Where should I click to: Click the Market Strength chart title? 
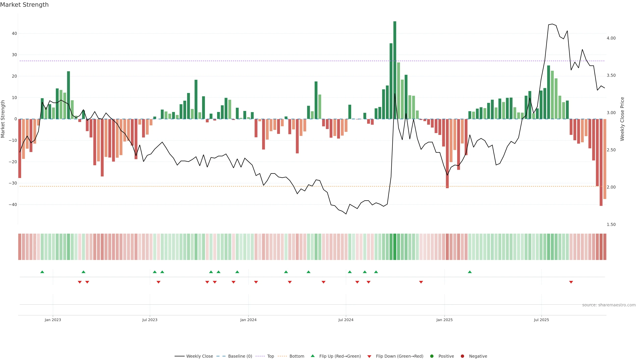click(x=24, y=5)
